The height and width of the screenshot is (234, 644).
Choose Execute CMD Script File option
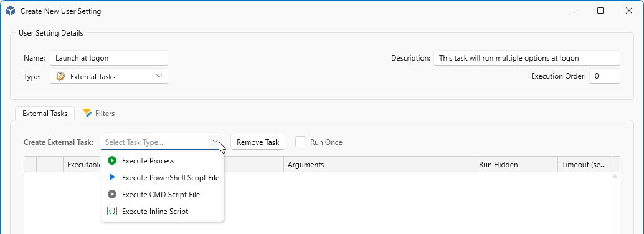(162, 195)
